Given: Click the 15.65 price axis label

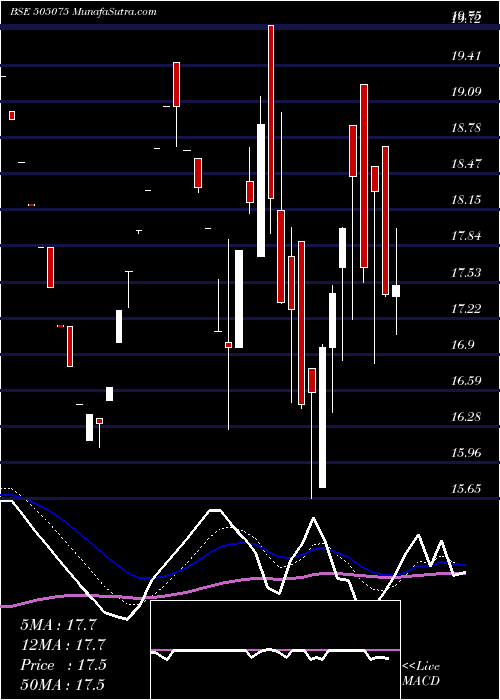Looking at the screenshot, I should 467,489.
